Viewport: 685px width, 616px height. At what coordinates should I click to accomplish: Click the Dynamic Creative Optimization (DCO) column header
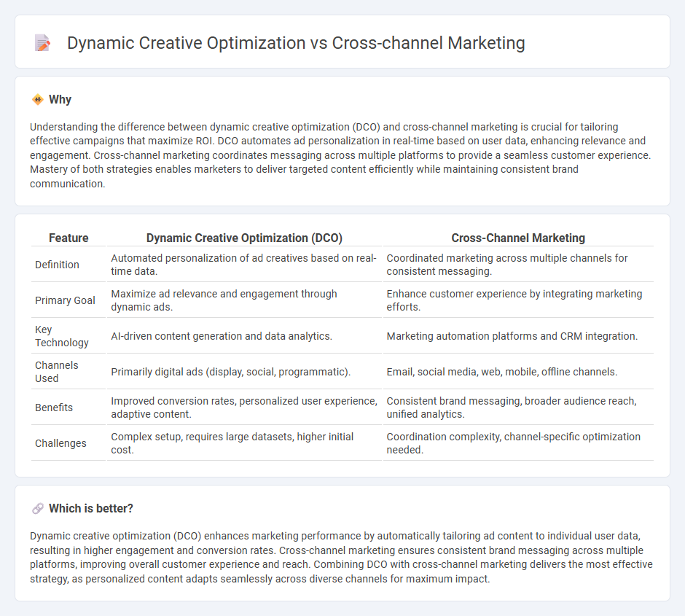coord(244,238)
